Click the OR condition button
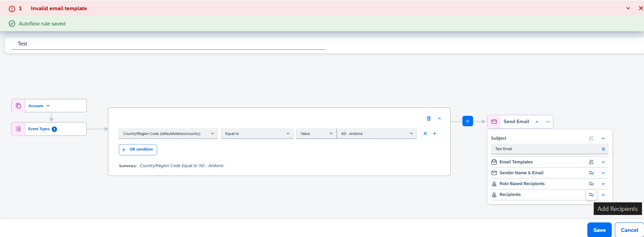This screenshot has width=644, height=237. [138, 150]
